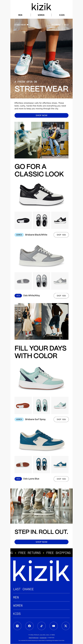This screenshot has height=644, width=83.
Task: Select the MEN navigation tab
Action: point(20,15)
